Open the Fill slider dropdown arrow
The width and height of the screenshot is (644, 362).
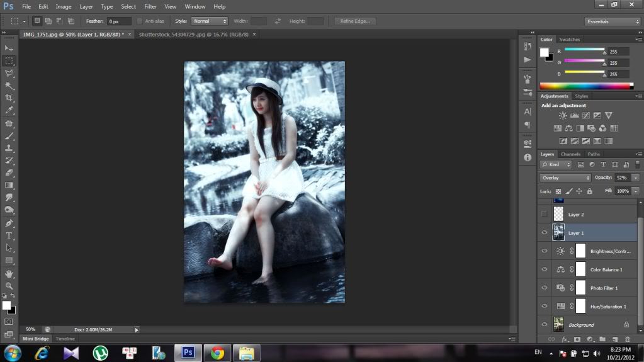click(636, 191)
